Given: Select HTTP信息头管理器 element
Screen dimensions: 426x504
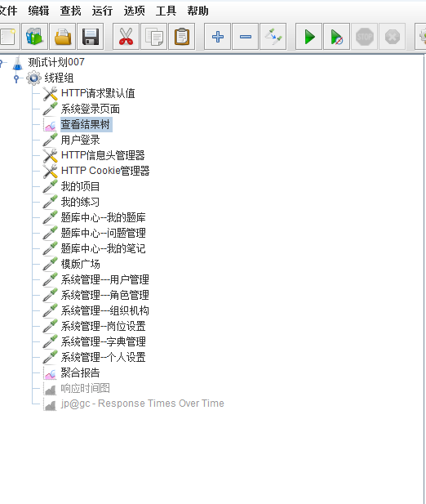Looking at the screenshot, I should pyautogui.click(x=103, y=155).
